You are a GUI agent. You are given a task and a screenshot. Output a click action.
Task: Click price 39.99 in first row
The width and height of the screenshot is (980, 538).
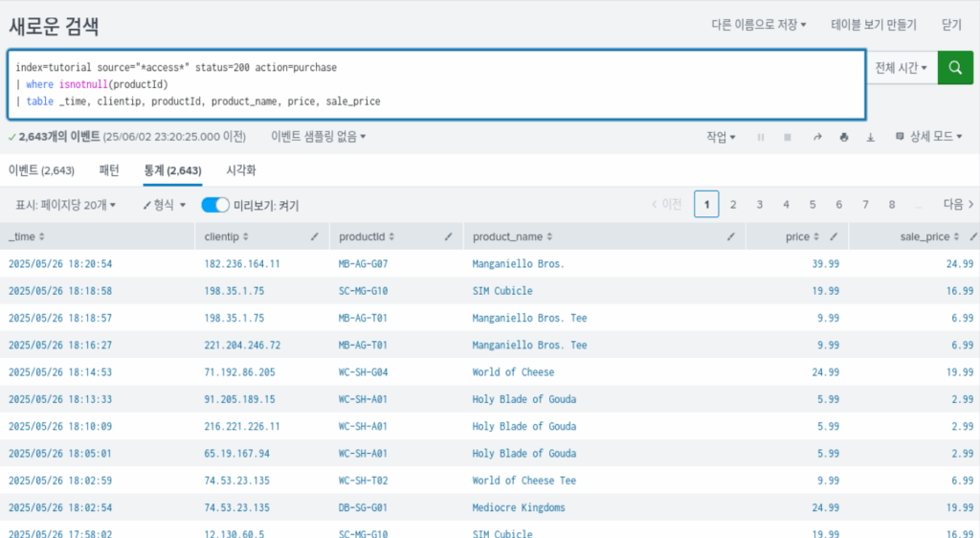[x=826, y=263]
